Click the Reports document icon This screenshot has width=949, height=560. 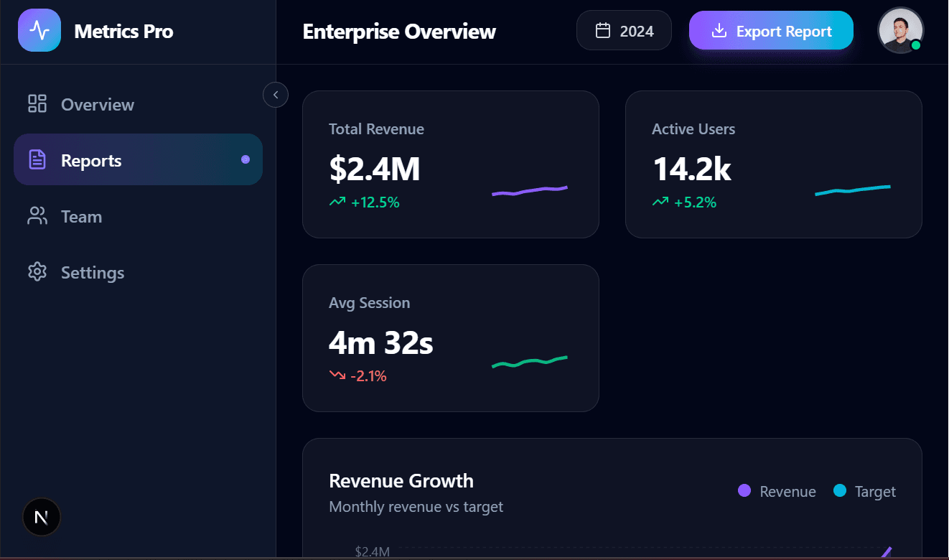(37, 159)
